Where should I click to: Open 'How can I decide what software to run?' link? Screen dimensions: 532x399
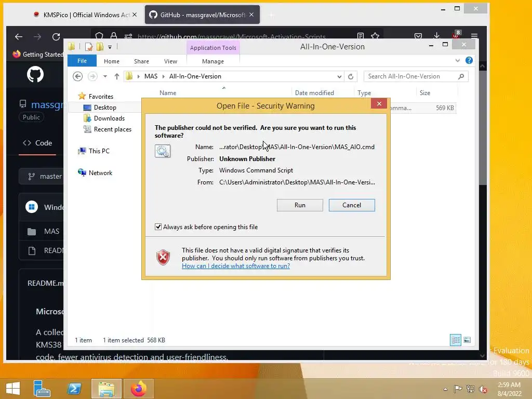point(236,265)
